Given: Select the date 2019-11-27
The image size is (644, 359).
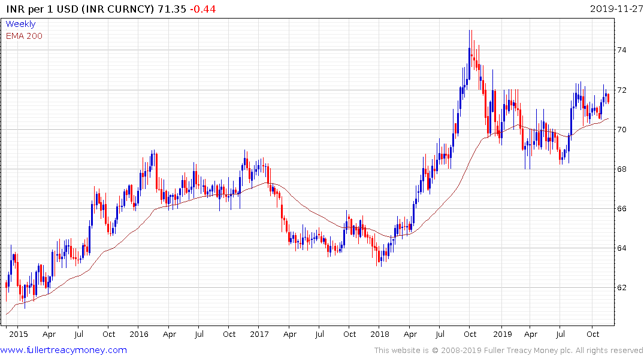Looking at the screenshot, I should click(616, 8).
